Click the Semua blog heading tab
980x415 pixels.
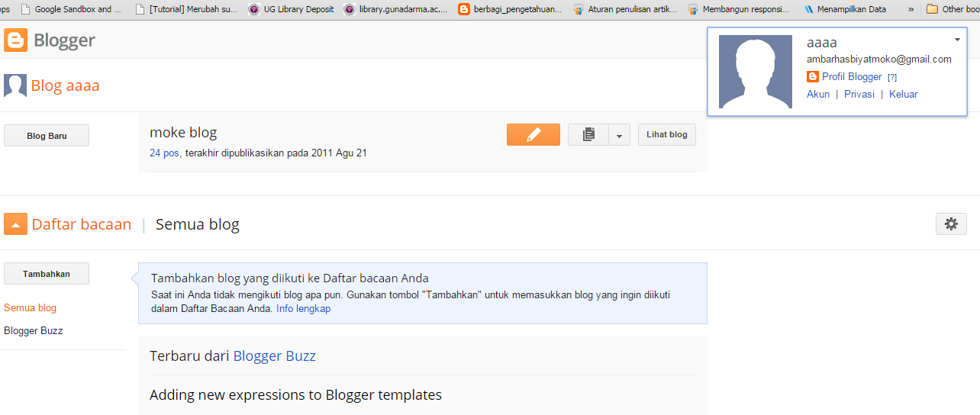coord(198,224)
